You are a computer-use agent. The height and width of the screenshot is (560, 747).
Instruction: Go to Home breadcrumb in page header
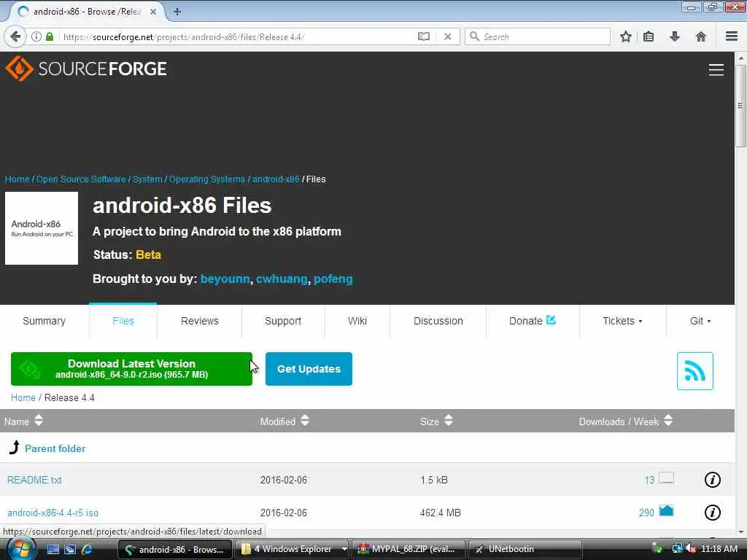pos(18,179)
